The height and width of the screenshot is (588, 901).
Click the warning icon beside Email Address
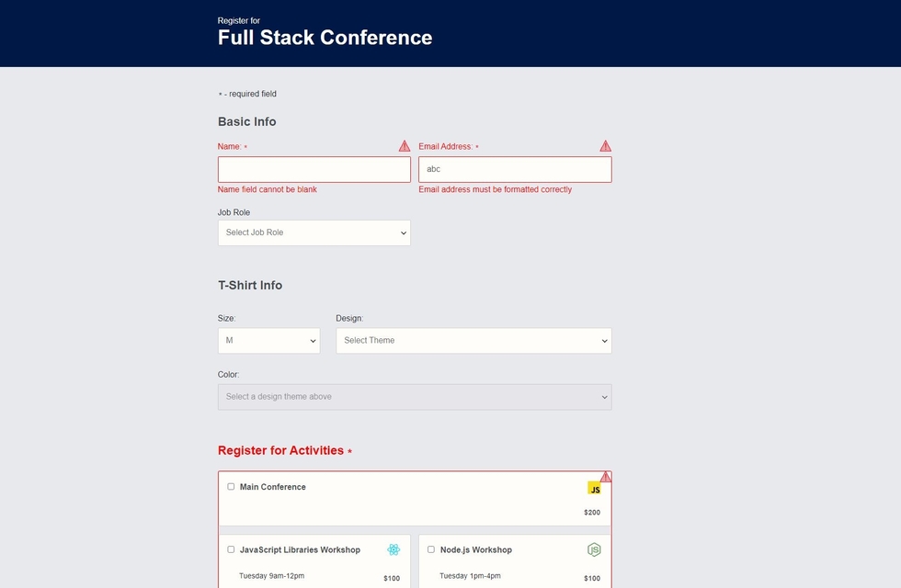(605, 146)
